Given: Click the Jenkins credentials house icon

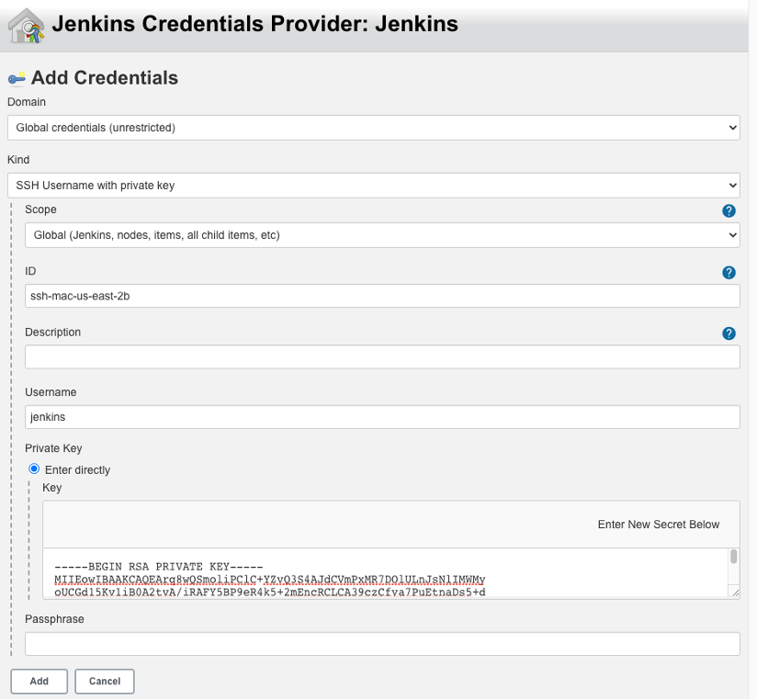Looking at the screenshot, I should pyautogui.click(x=27, y=27).
